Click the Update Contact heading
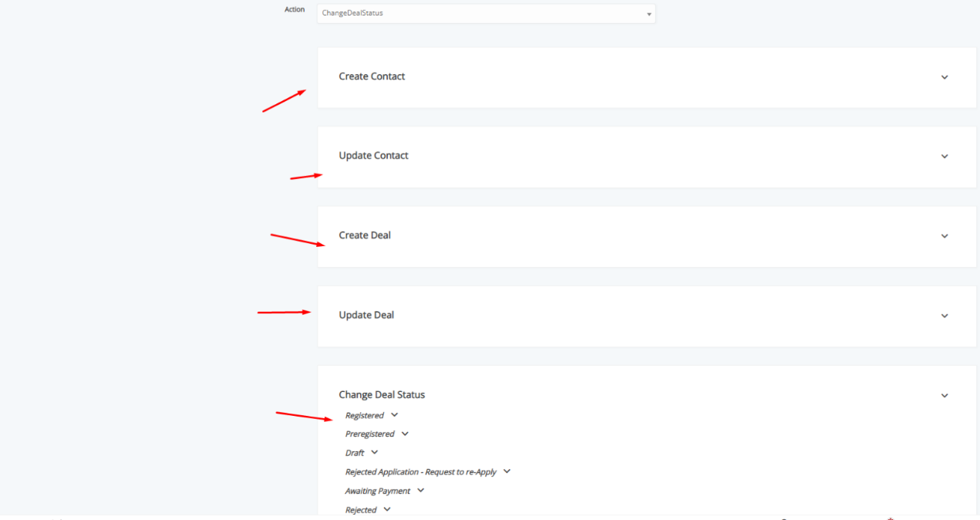The width and height of the screenshot is (980, 520). (x=373, y=156)
